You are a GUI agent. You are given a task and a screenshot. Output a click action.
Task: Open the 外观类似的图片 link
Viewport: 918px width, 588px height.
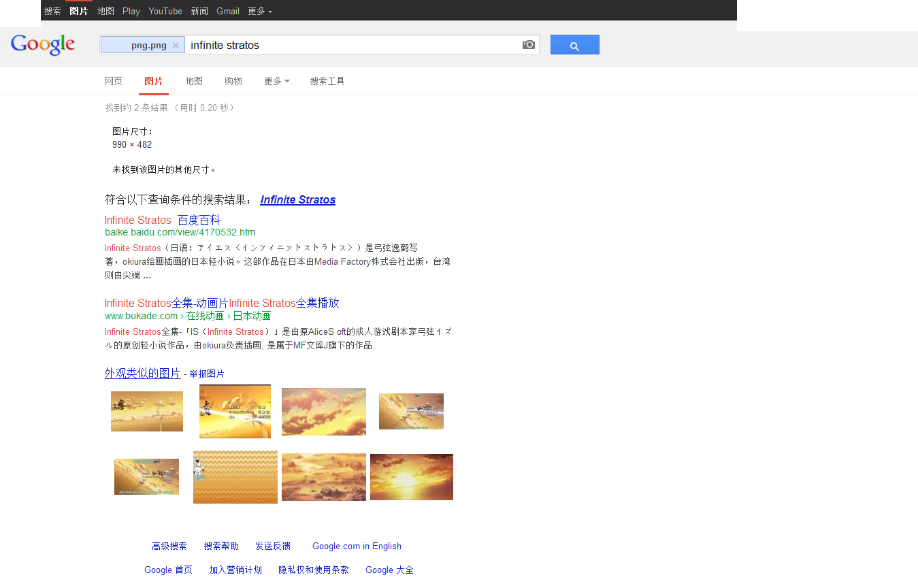(143, 373)
